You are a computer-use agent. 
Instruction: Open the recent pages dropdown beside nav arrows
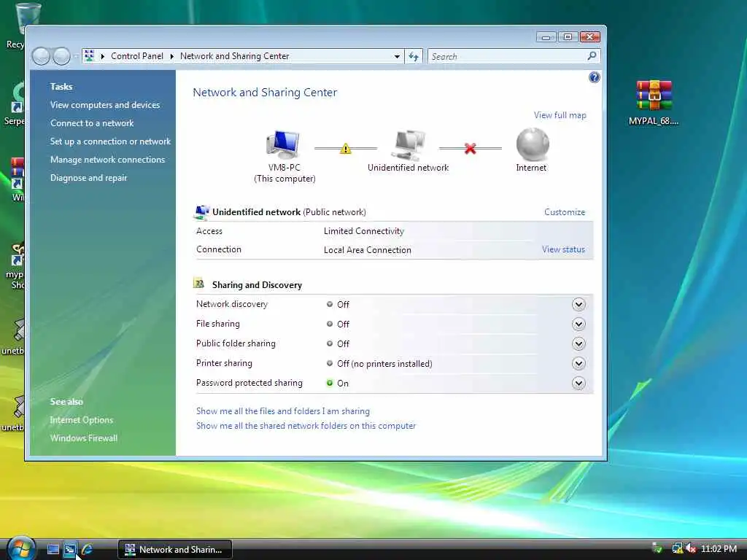point(76,56)
